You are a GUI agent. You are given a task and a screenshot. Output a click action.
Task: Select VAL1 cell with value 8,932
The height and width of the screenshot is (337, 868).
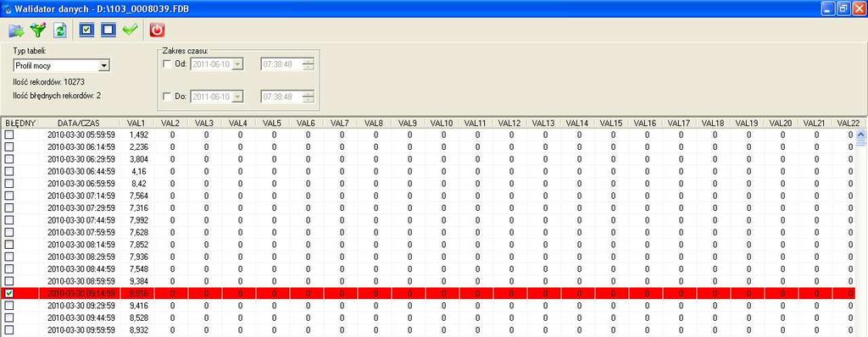point(137,330)
